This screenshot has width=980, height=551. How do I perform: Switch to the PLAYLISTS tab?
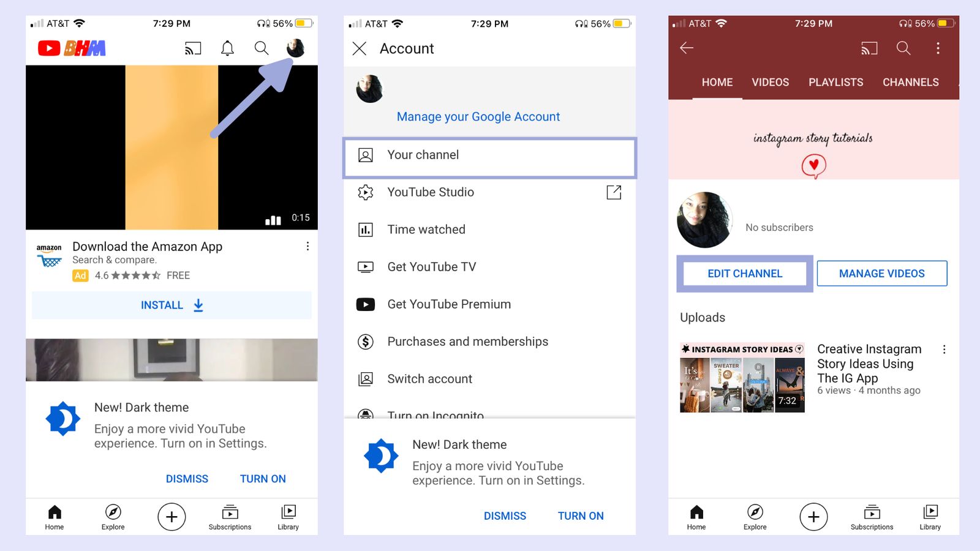(x=835, y=82)
